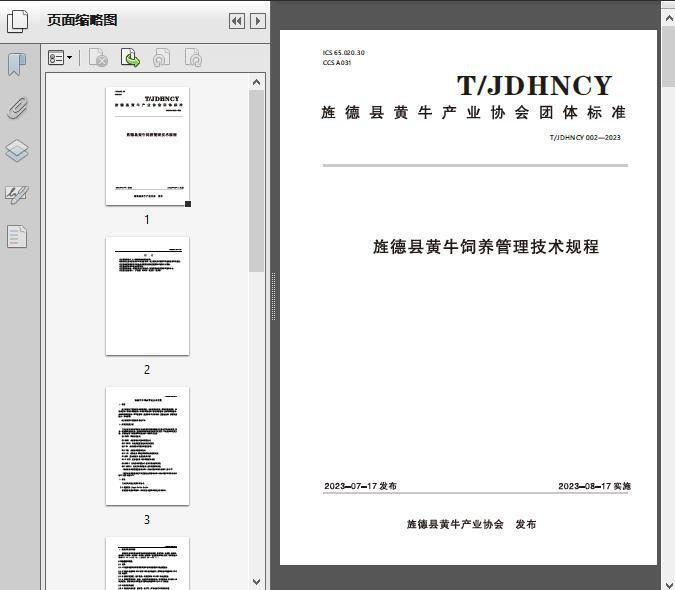Rotate pages clockwise icon

point(193,58)
